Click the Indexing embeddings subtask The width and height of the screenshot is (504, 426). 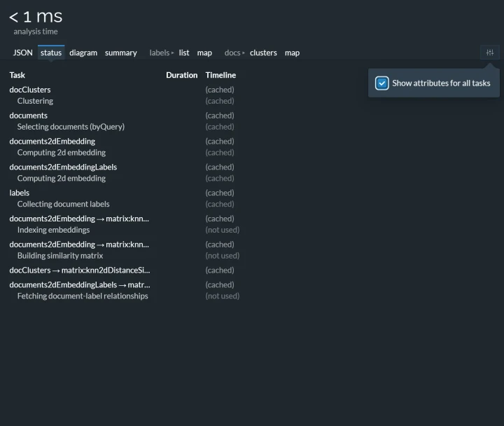pos(53,230)
